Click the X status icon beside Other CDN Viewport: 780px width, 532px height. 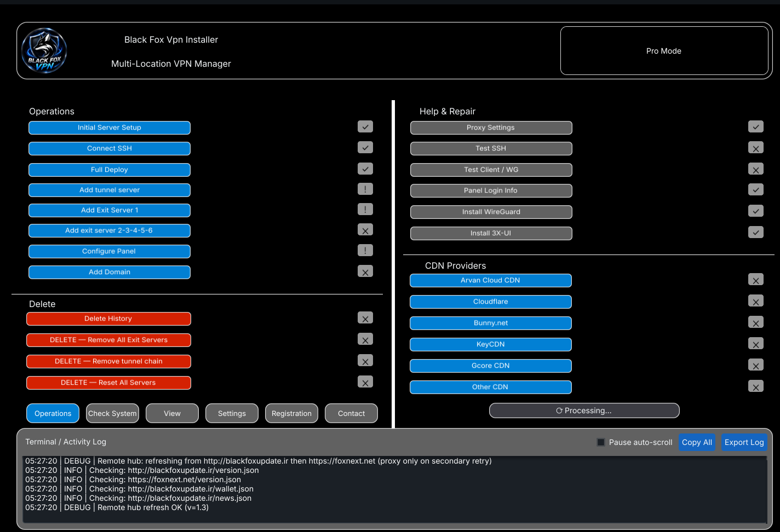[x=756, y=387]
